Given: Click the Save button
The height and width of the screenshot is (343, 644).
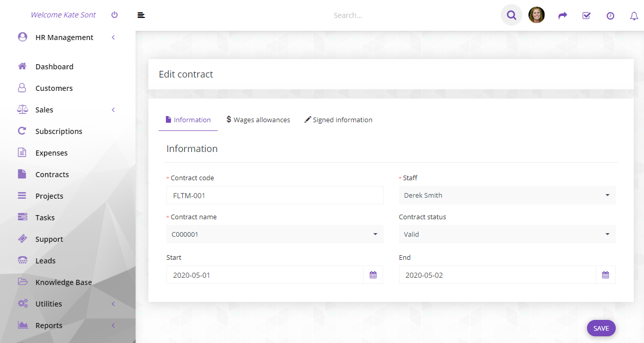Looking at the screenshot, I should [x=601, y=329].
